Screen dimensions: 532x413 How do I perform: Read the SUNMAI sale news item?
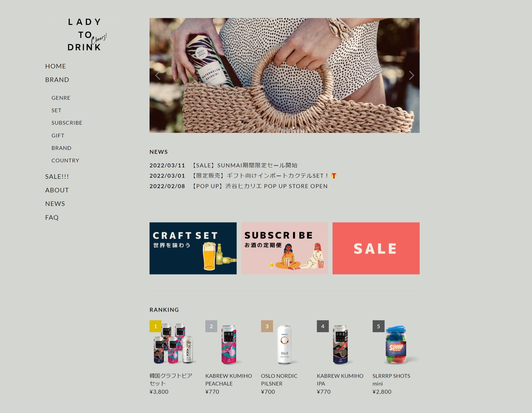223,165
